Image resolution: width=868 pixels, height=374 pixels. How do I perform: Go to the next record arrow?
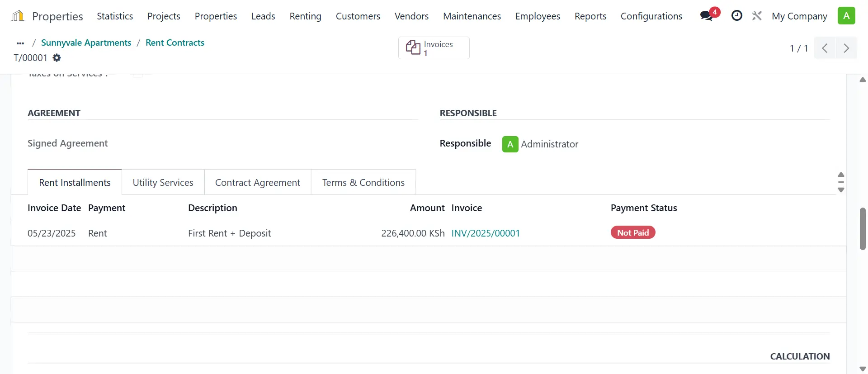846,48
